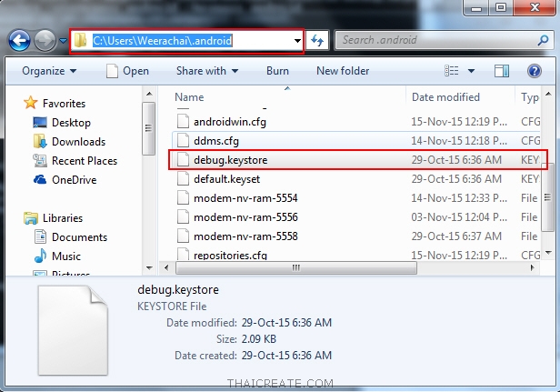Open the Share with menu
Screen dimensions: 560x392
(x=207, y=71)
